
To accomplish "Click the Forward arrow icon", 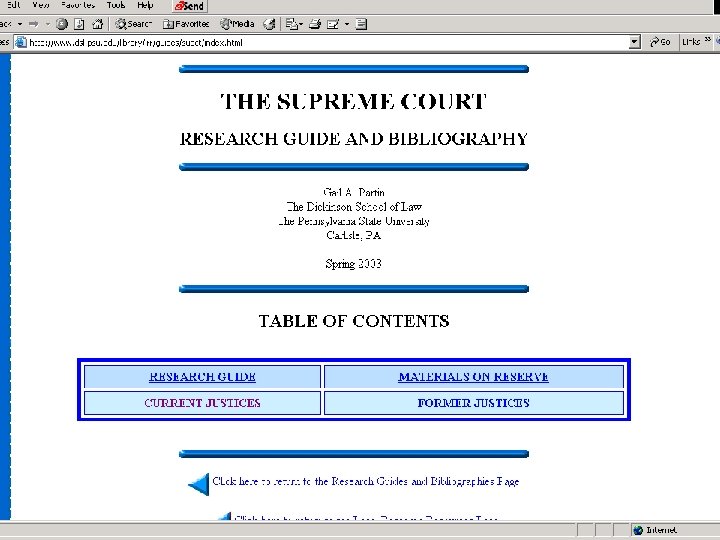I will coord(34,24).
